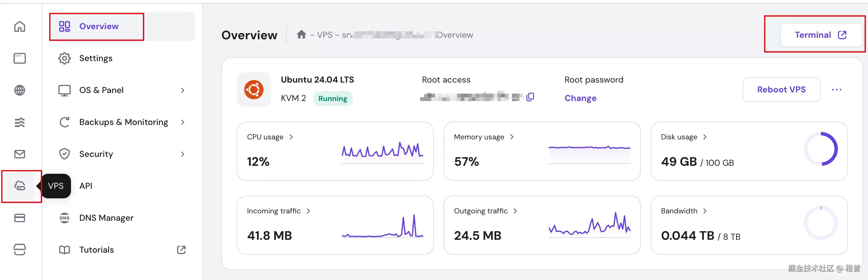Click the Disk usage progress ring
The height and width of the screenshot is (280, 868).
point(821,149)
